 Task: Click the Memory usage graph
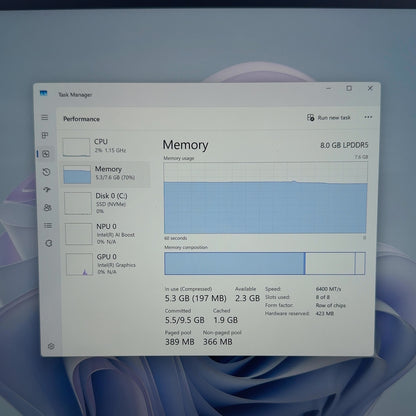point(265,198)
